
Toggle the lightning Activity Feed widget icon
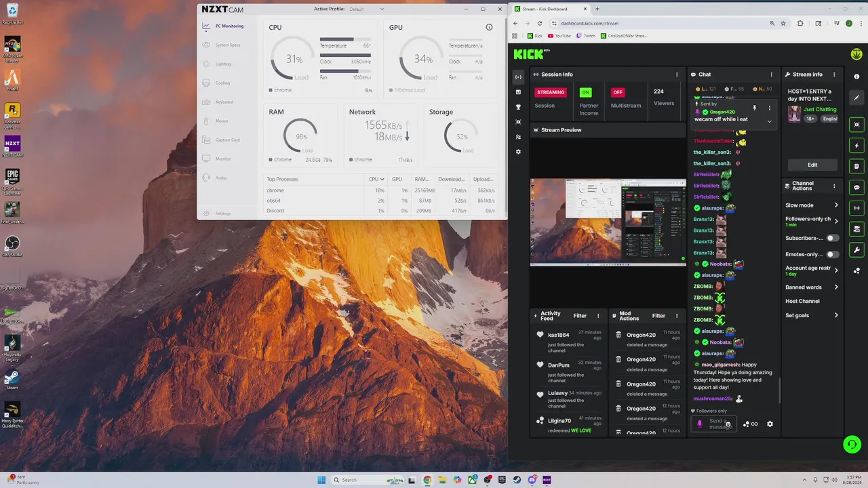coord(856,146)
